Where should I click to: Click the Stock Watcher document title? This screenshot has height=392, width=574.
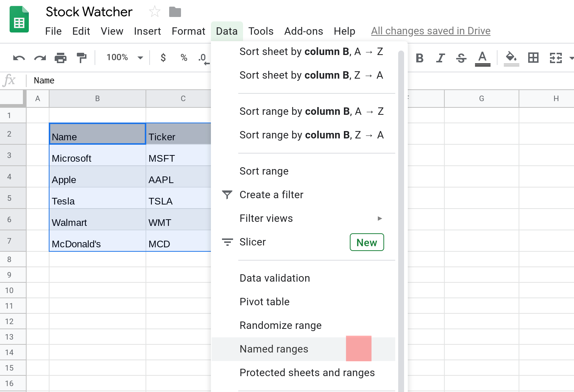(89, 12)
